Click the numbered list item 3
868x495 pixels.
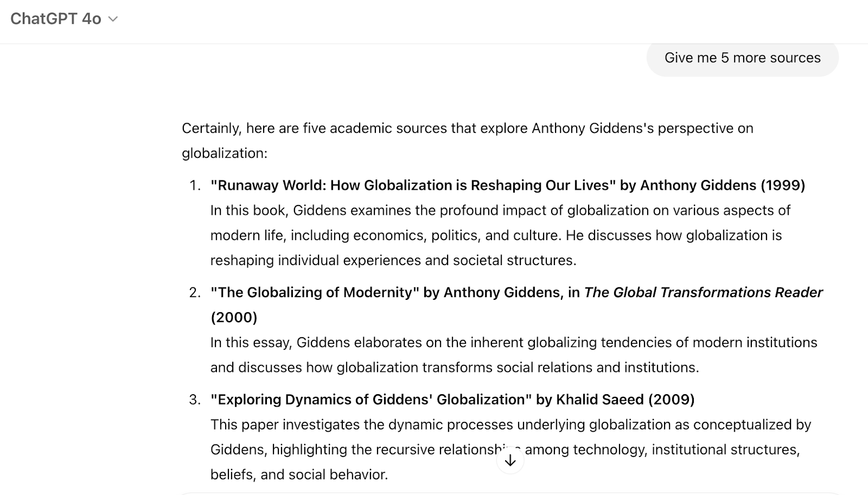tap(194, 400)
